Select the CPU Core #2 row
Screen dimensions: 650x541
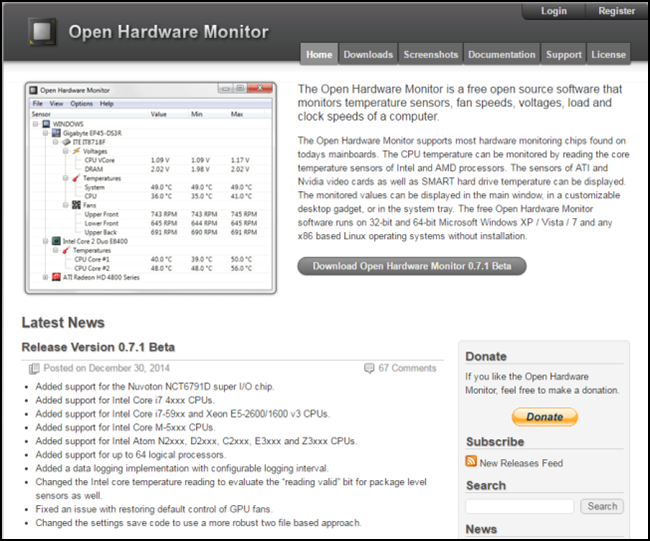tap(150, 269)
